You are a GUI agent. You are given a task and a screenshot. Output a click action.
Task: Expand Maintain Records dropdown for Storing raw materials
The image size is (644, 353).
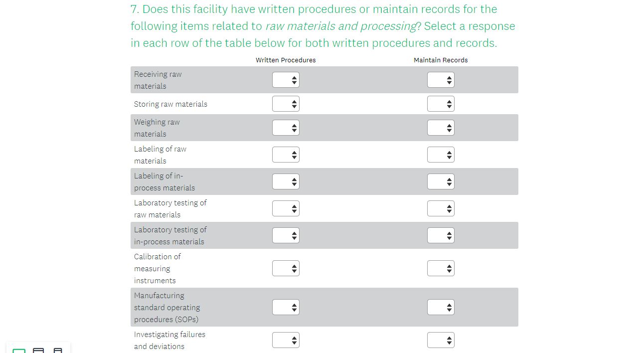(x=441, y=104)
